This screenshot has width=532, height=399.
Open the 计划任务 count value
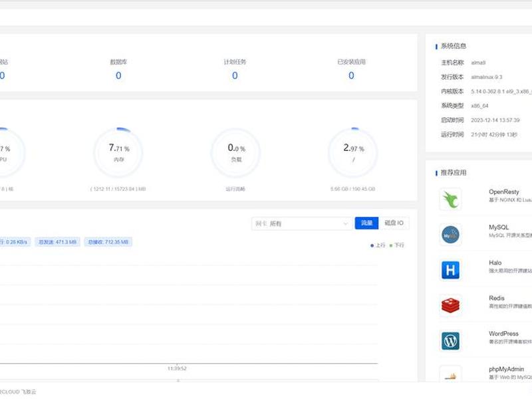point(235,75)
